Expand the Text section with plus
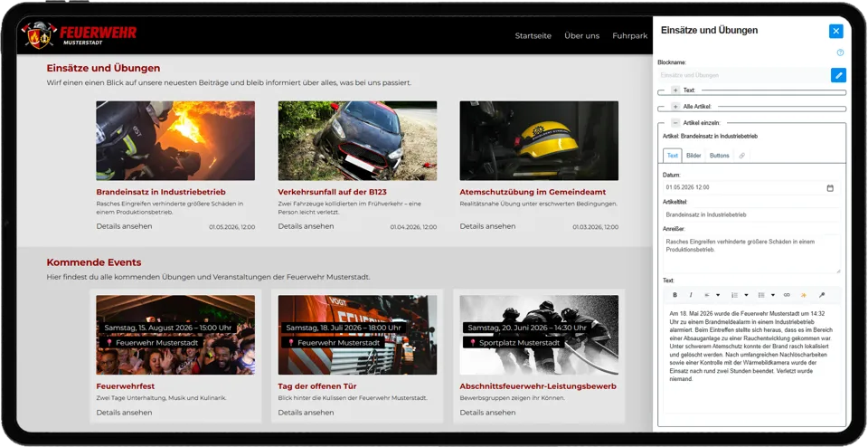868x447 pixels. (x=675, y=90)
